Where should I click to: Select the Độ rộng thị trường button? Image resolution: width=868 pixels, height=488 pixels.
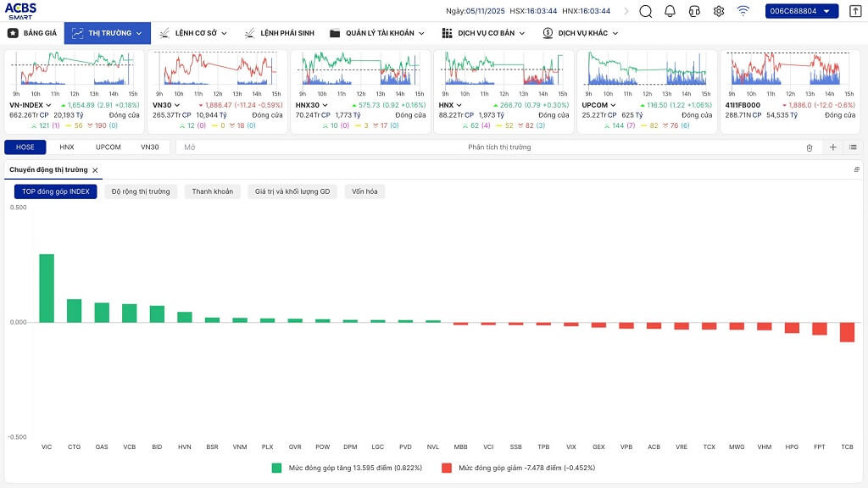[141, 191]
